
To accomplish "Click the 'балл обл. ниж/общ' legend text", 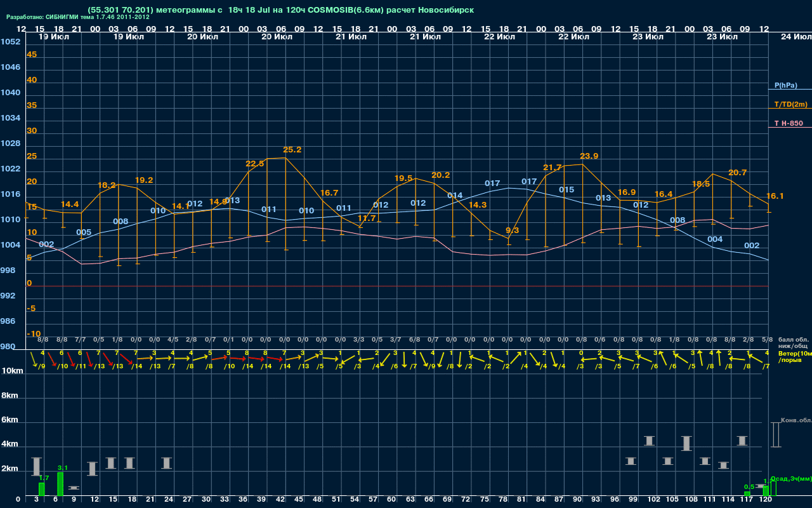I will point(793,343).
